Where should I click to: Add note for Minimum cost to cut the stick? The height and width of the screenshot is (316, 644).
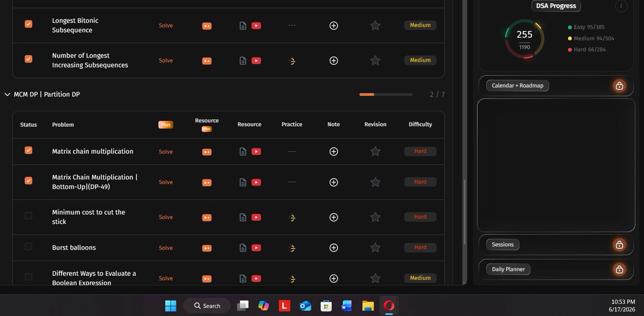pos(334,217)
